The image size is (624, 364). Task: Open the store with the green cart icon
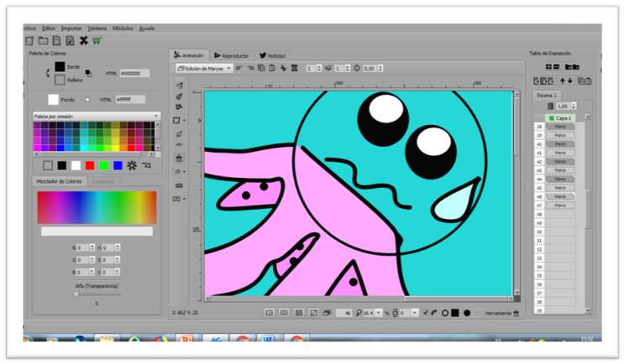click(97, 40)
